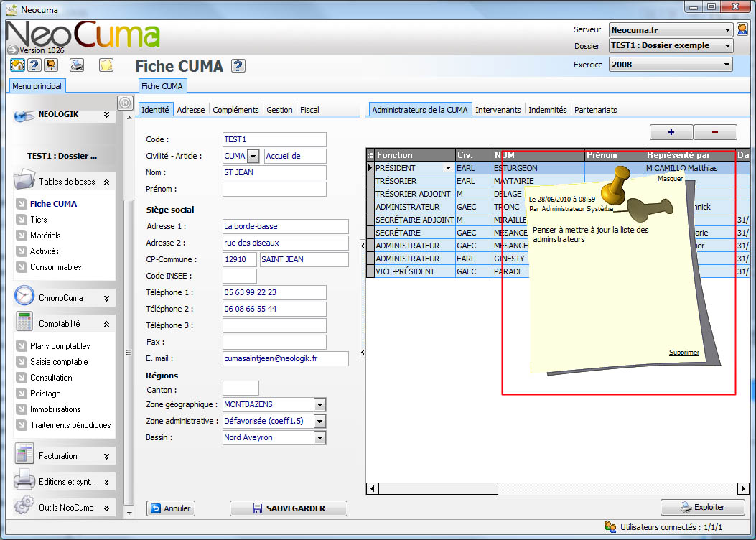Switch to the Compléments tab
This screenshot has height=540, width=756.
point(235,110)
